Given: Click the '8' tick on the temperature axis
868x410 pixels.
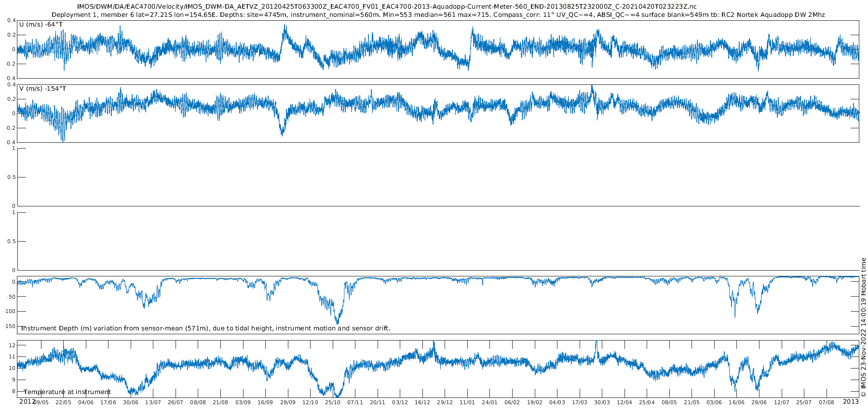Looking at the screenshot, I should (x=14, y=392).
